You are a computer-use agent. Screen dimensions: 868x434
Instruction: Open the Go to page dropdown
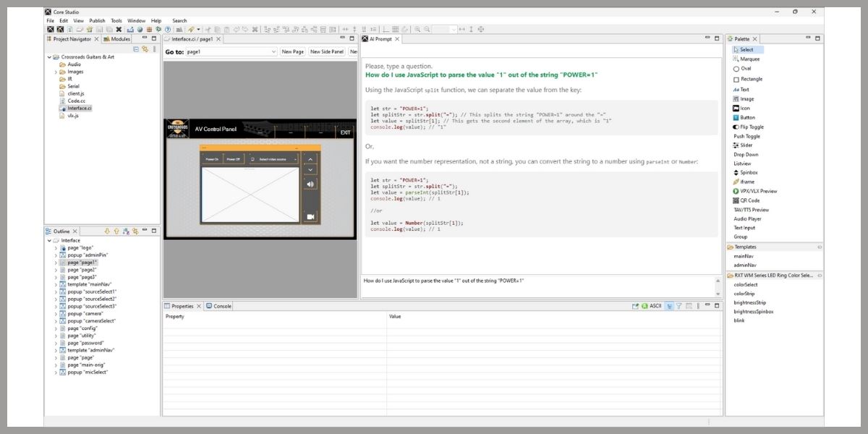pos(273,52)
